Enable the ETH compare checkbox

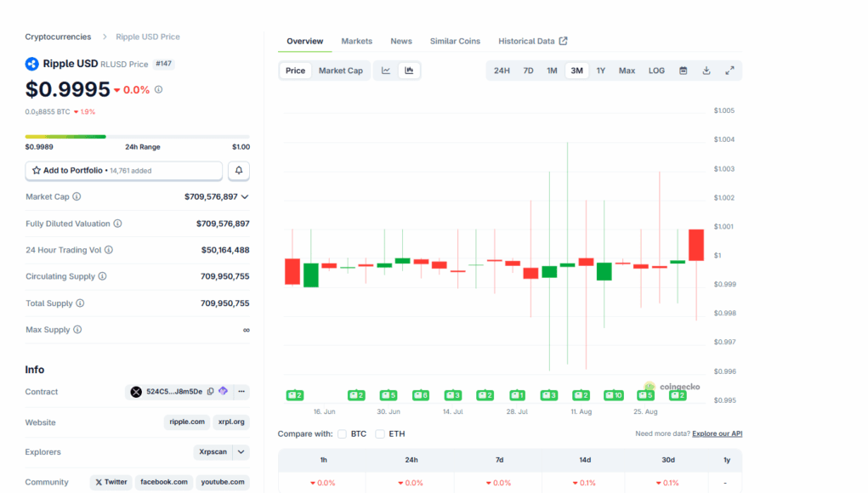[x=380, y=433]
